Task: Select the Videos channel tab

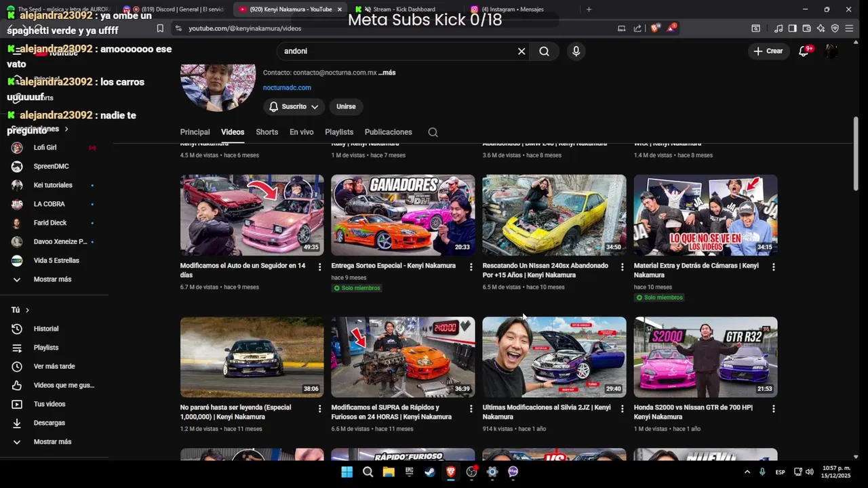Action: [x=233, y=132]
